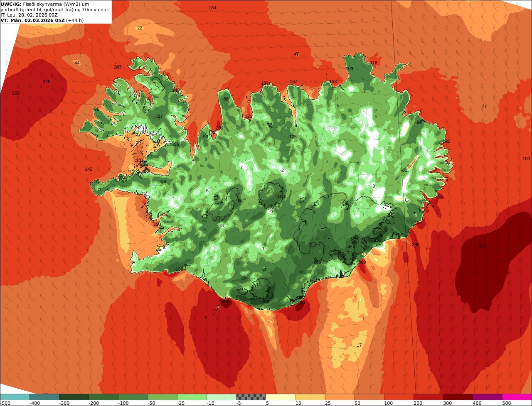Click the map value '61'
532x406 pixels.
pos(404,170)
